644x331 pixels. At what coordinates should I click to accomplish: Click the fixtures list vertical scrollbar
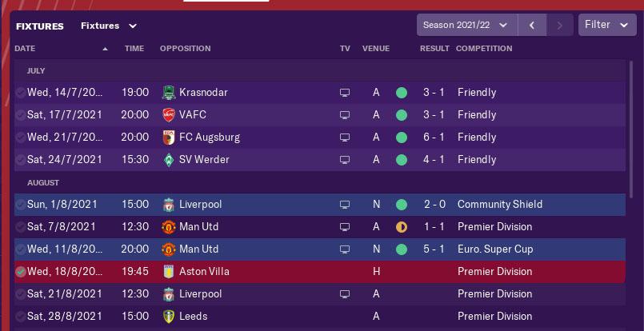pyautogui.click(x=632, y=130)
